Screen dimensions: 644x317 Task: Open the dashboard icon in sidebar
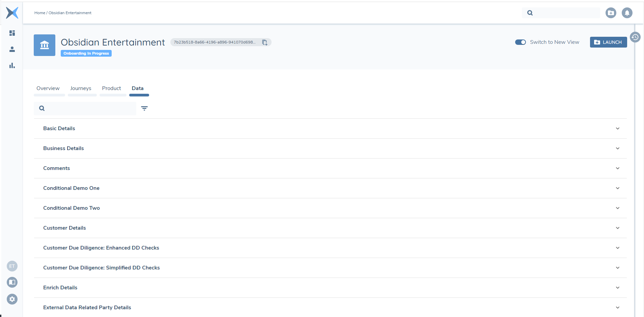(12, 33)
